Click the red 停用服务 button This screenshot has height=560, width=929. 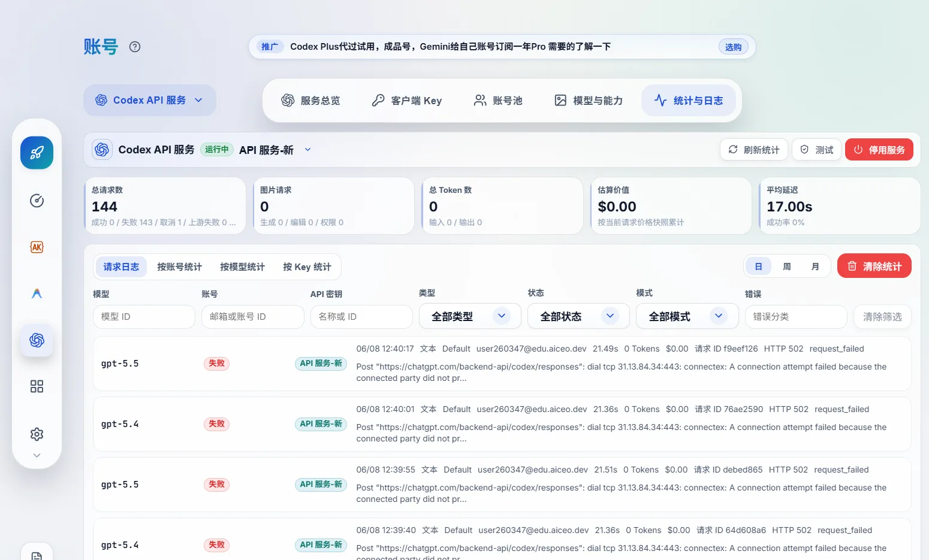[x=879, y=150]
